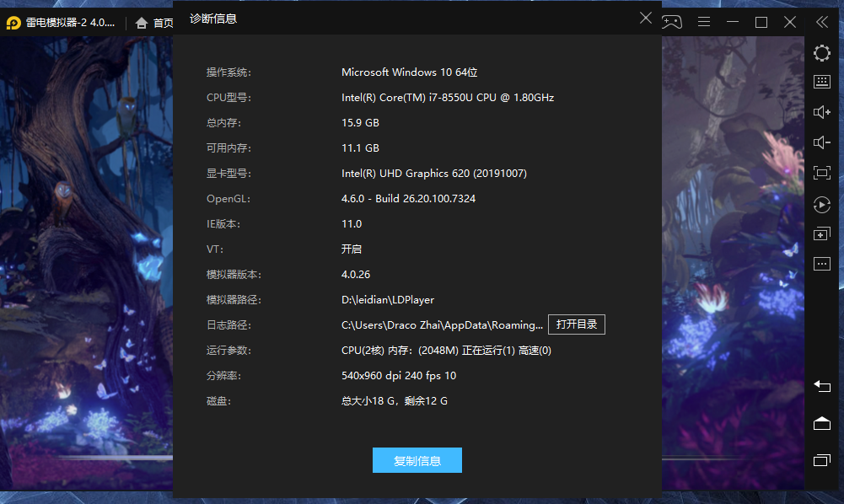
Task: Click the gamepad icon in title bar
Action: (x=671, y=22)
